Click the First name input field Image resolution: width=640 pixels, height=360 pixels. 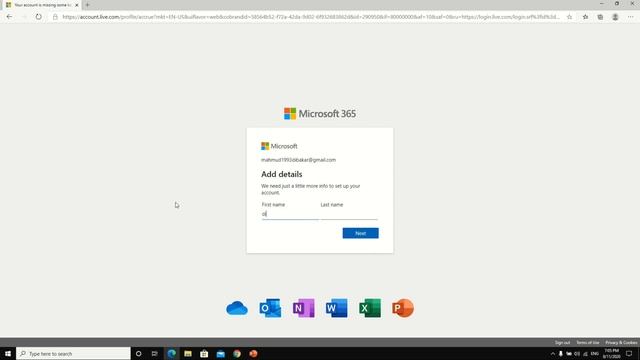(290, 214)
